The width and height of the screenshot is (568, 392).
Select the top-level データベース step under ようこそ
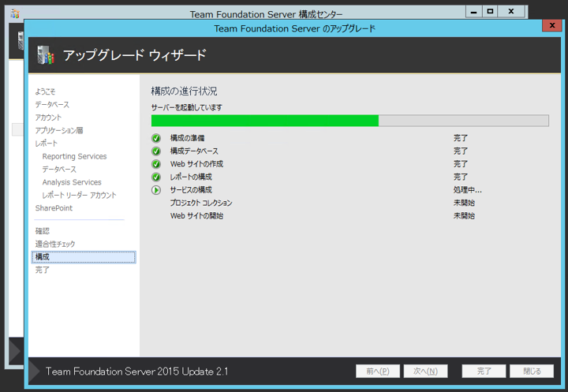tap(52, 105)
